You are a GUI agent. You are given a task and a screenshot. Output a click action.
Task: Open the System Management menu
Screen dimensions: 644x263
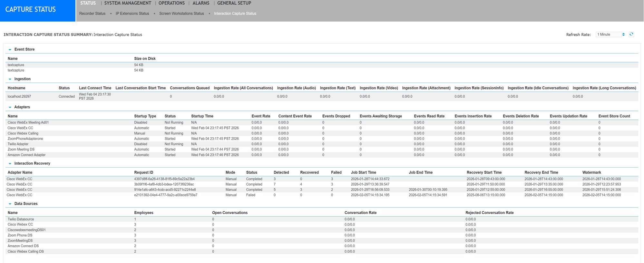(128, 3)
